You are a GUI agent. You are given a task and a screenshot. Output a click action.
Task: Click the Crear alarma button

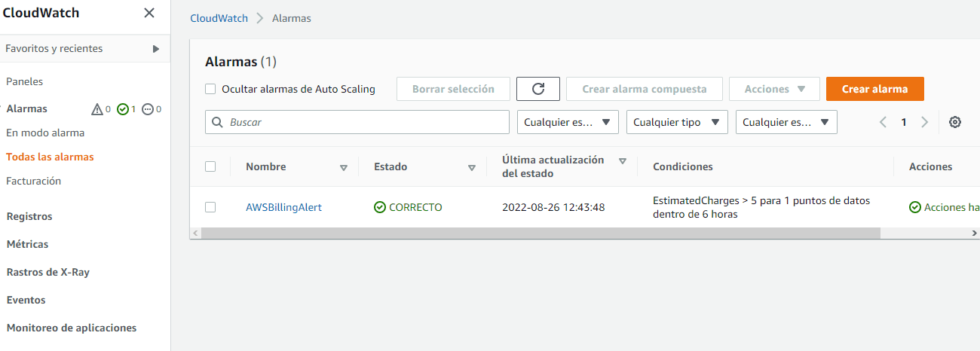pos(875,89)
